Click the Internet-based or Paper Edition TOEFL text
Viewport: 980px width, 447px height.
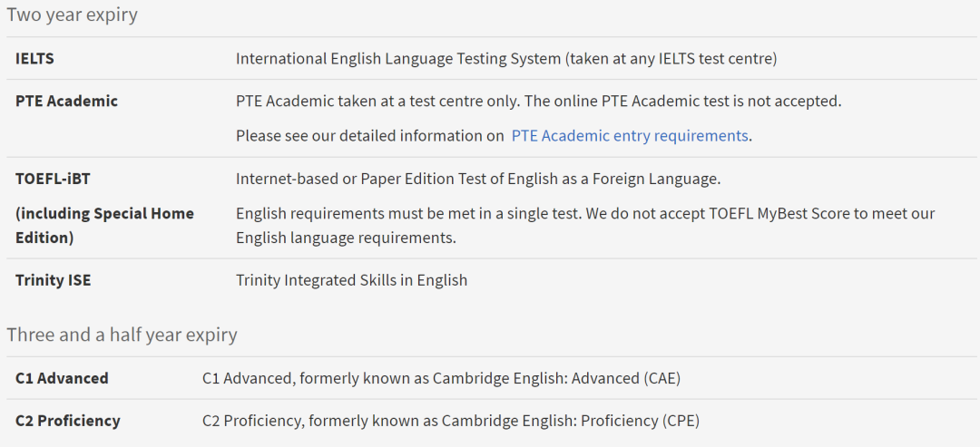pyautogui.click(x=478, y=179)
